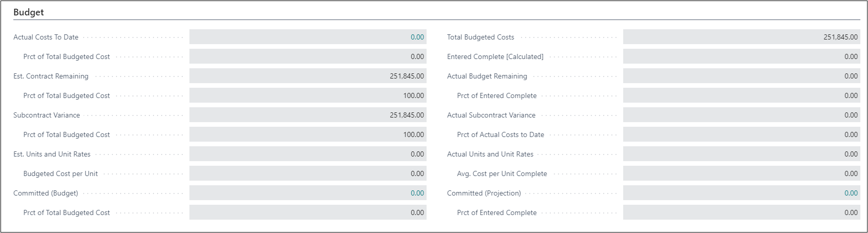Click the Prct of Actual Costs to Date field

[x=741, y=134]
